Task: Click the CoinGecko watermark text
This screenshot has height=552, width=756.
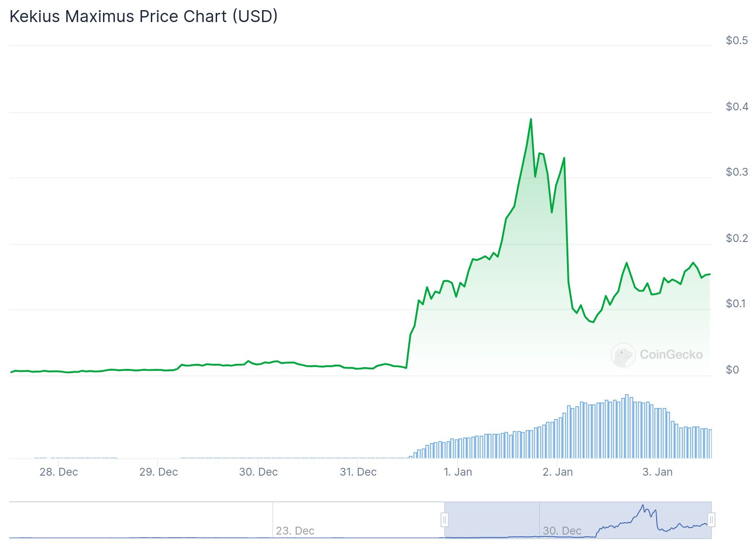Action: 671,355
